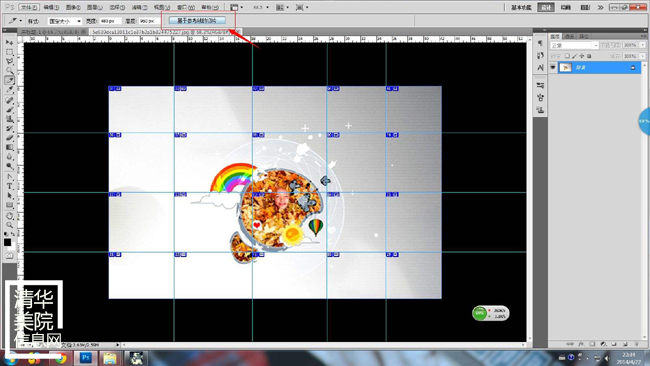
Task: Select the Pen tool
Action: (x=9, y=177)
